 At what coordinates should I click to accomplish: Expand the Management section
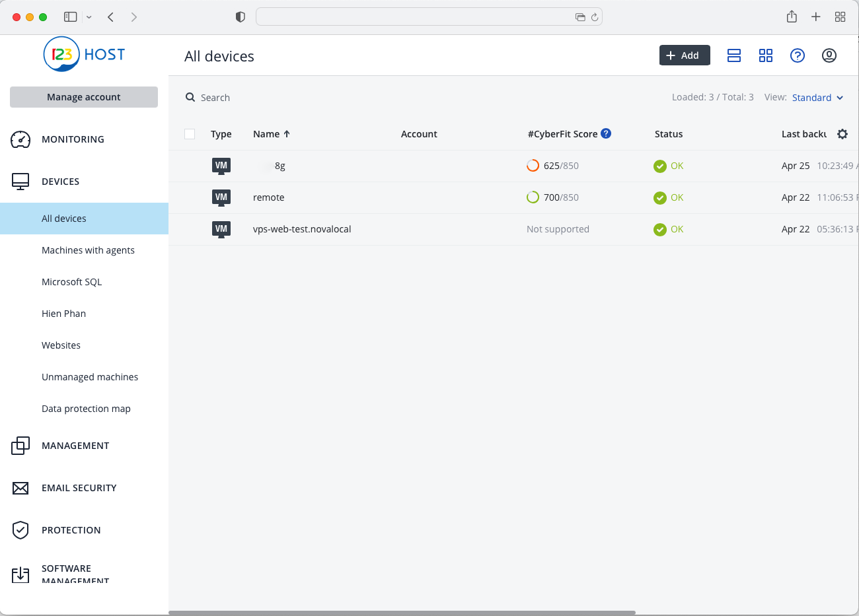(75, 446)
